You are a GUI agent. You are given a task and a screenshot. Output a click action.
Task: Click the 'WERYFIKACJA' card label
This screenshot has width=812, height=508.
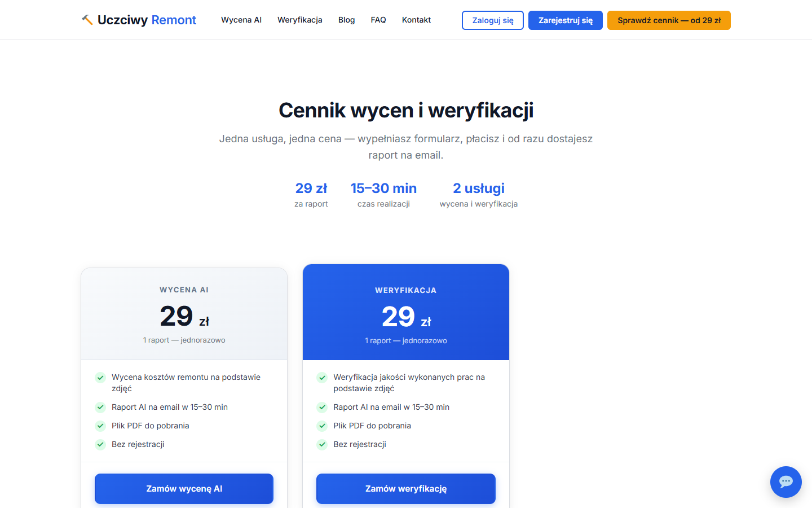coord(406,290)
